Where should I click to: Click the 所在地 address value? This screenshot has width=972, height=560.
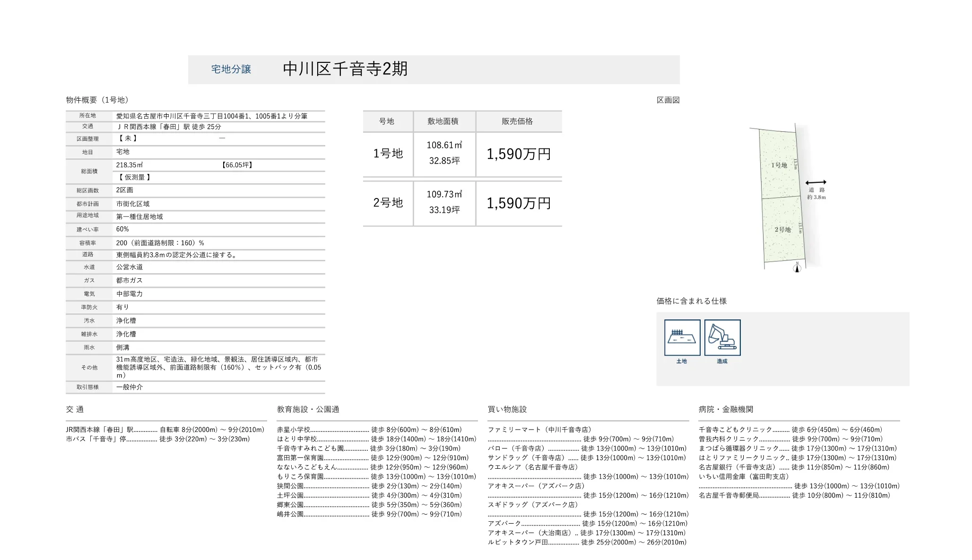pyautogui.click(x=212, y=116)
